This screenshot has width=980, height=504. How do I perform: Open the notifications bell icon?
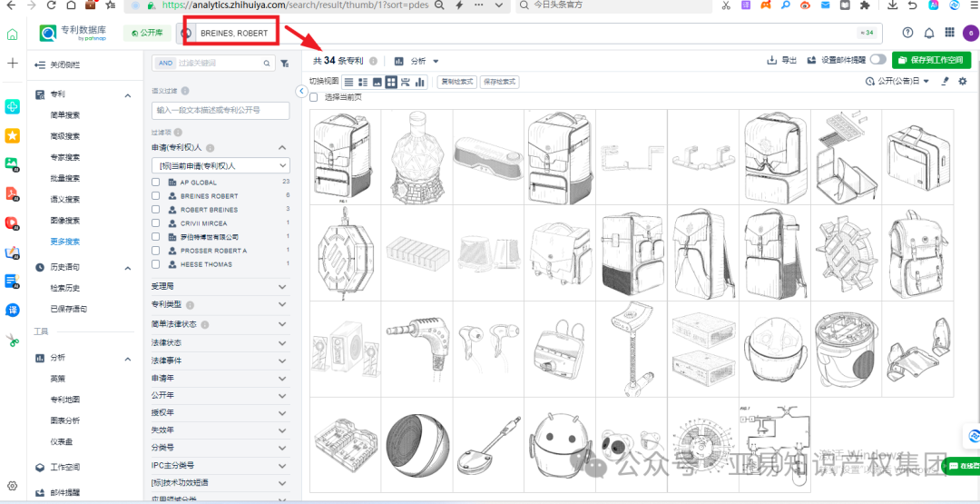929,33
